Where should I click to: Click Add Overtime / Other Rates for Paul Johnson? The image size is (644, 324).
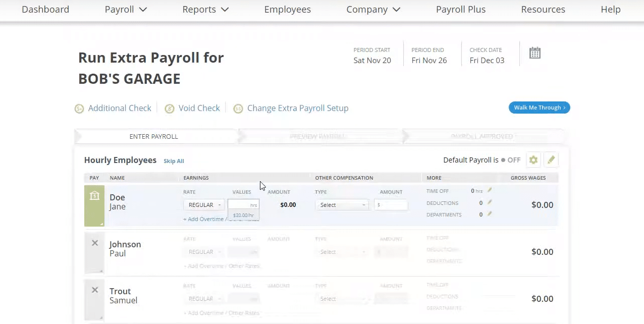pos(221,266)
